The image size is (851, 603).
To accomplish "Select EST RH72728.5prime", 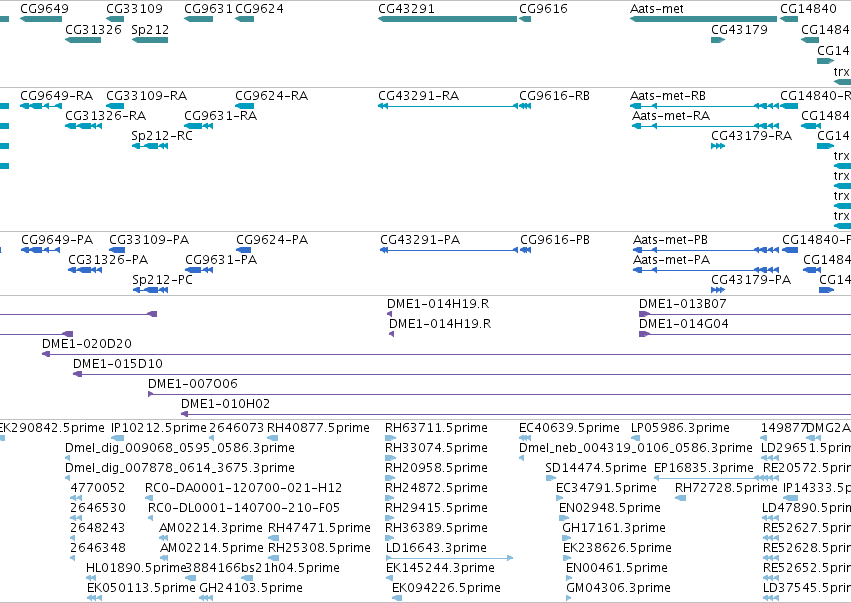I will point(726,488).
